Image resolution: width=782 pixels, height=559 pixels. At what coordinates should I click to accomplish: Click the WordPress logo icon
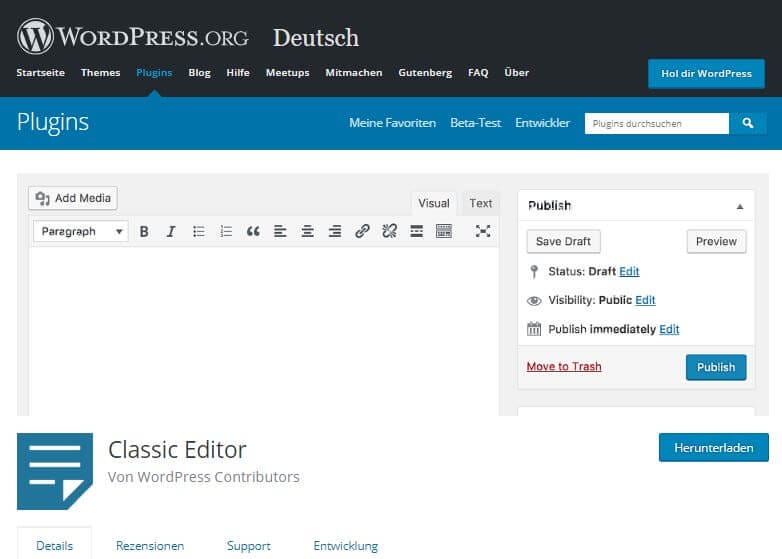tap(35, 36)
